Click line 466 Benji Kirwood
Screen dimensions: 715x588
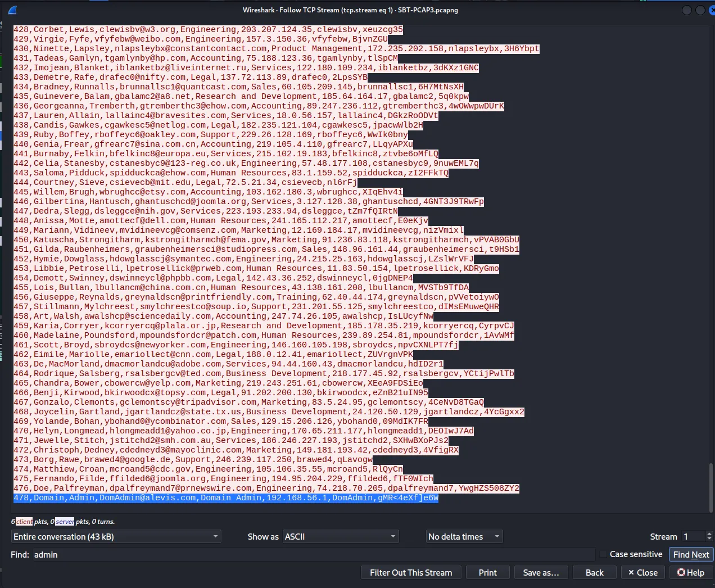pyautogui.click(x=220, y=392)
